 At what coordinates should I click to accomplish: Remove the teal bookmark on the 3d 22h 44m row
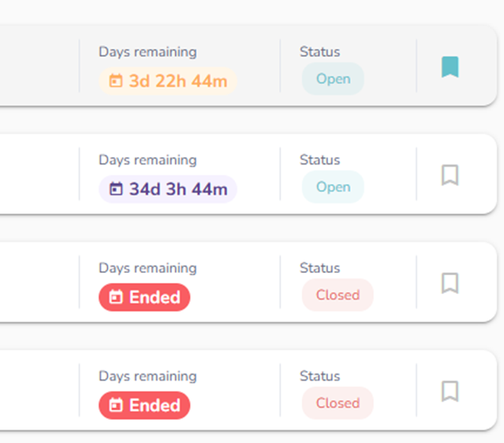[450, 68]
